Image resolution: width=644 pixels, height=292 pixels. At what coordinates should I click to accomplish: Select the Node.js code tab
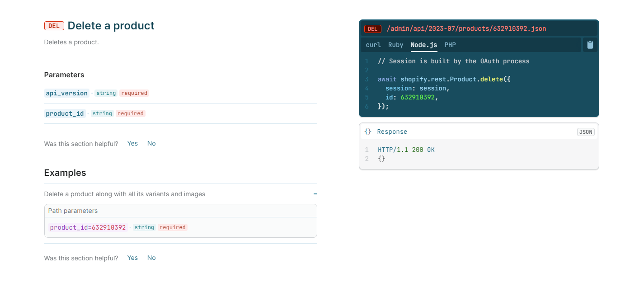coord(423,45)
